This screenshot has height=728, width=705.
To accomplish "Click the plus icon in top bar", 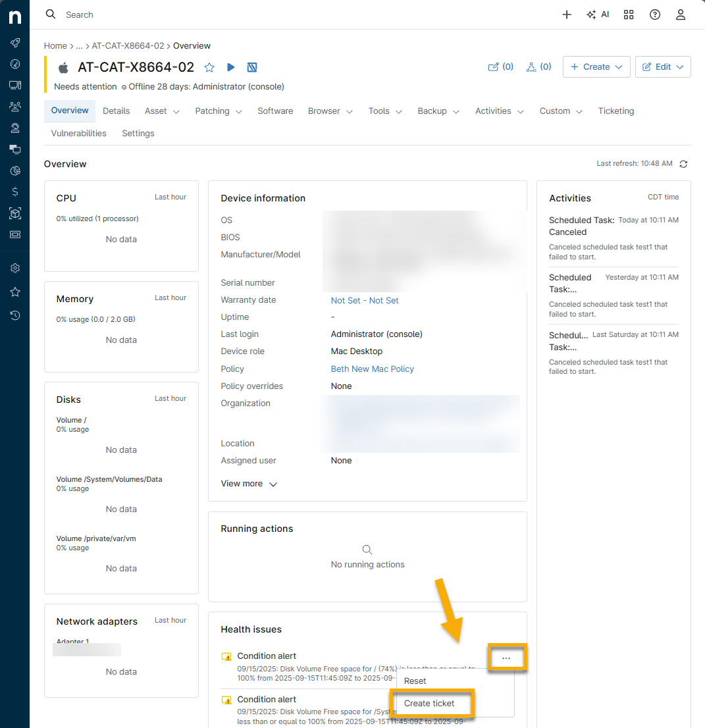I will [567, 14].
